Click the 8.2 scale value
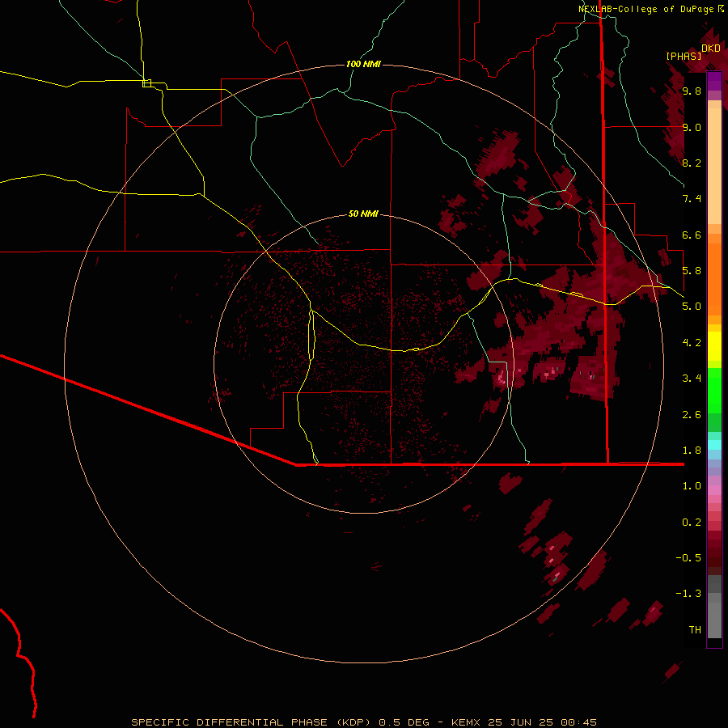 pos(692,163)
